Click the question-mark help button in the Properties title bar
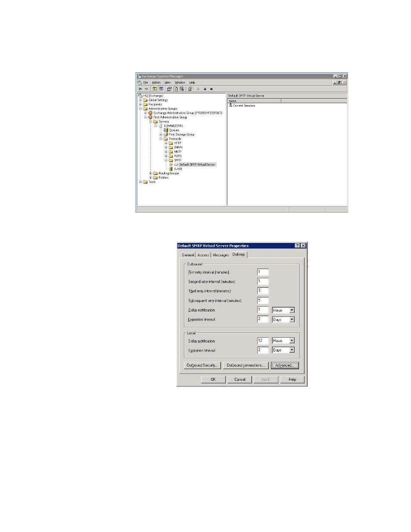Viewport: 411px width, 532px height. [297, 246]
